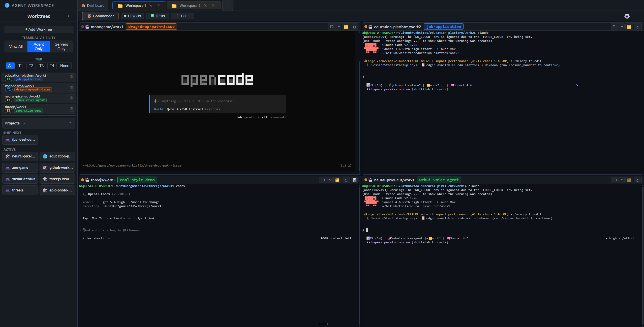This screenshot has width=644, height=327.
Task: Open the T2 tier dropdown on monogame panel
Action: pyautogui.click(x=334, y=26)
